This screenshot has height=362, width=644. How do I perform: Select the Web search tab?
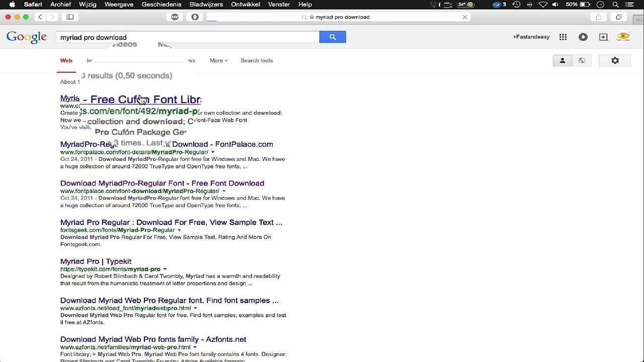(x=66, y=60)
